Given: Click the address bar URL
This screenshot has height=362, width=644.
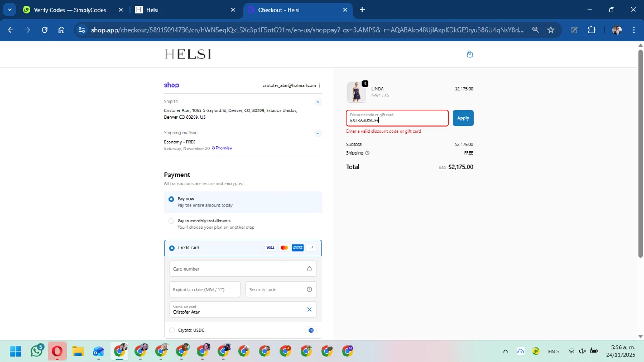Looking at the screenshot, I should point(307,30).
